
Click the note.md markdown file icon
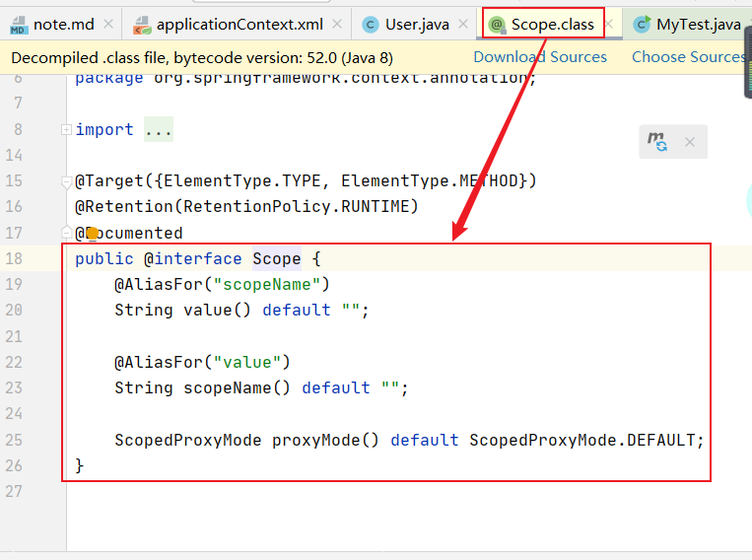click(x=19, y=24)
